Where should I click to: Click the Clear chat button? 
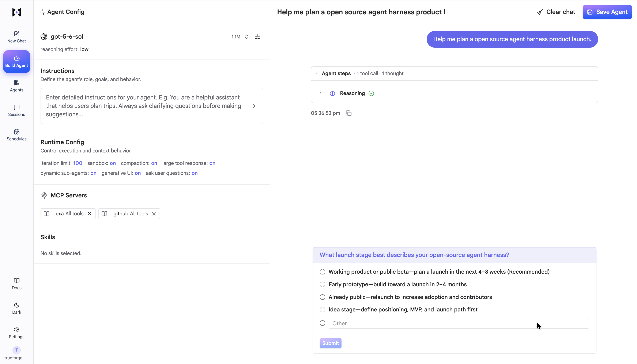point(556,12)
